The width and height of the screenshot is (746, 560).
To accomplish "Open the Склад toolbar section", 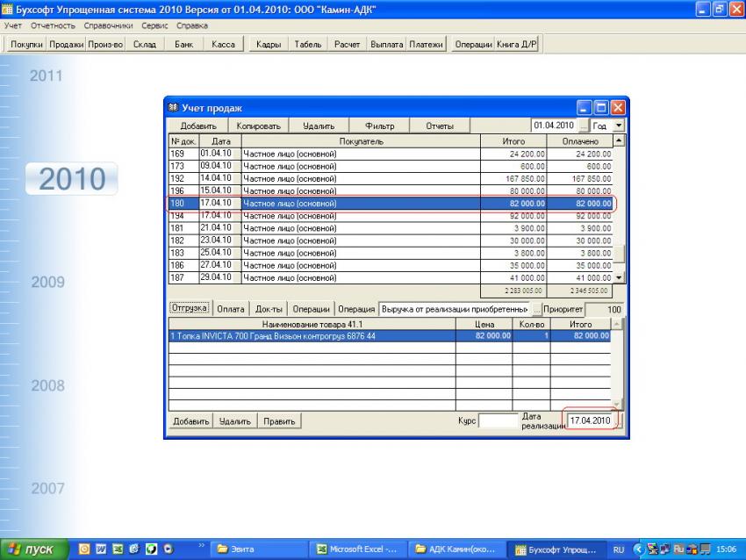I will pos(144,45).
